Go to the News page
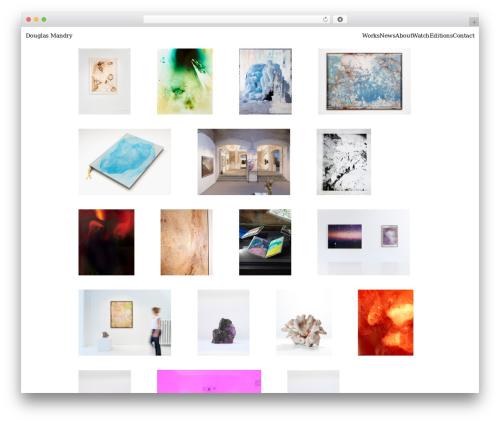500x423 pixels. click(x=387, y=36)
